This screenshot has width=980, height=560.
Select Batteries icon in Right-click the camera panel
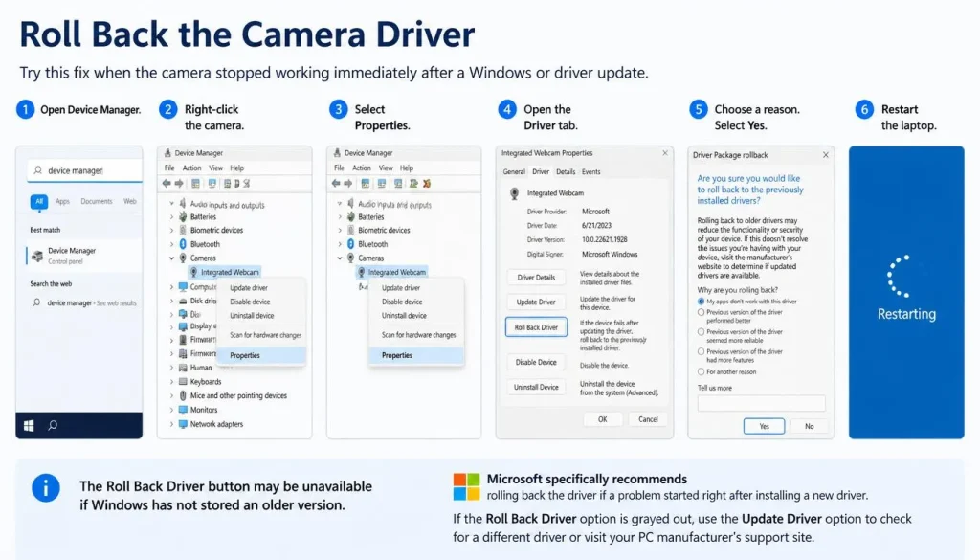pos(183,216)
